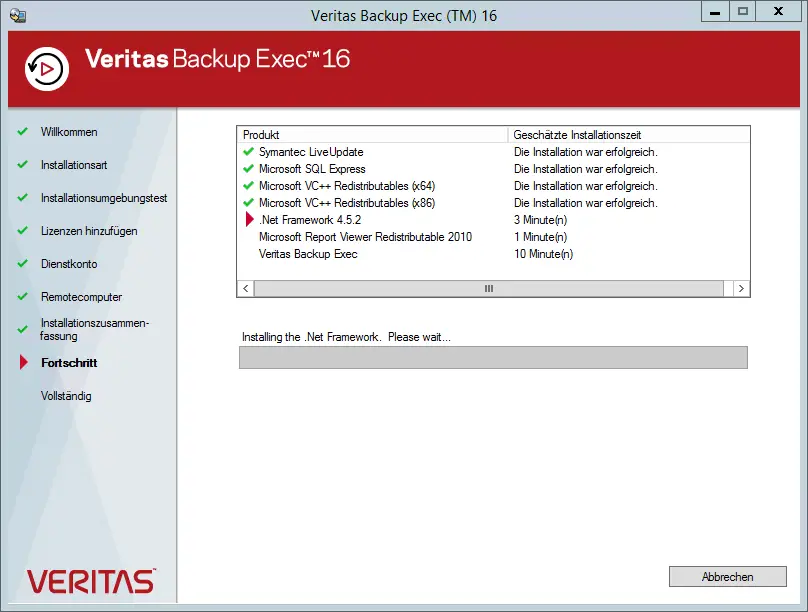This screenshot has height=612, width=808.
Task: Click the Symantec LiveUpdate success status text
Action: (x=586, y=152)
